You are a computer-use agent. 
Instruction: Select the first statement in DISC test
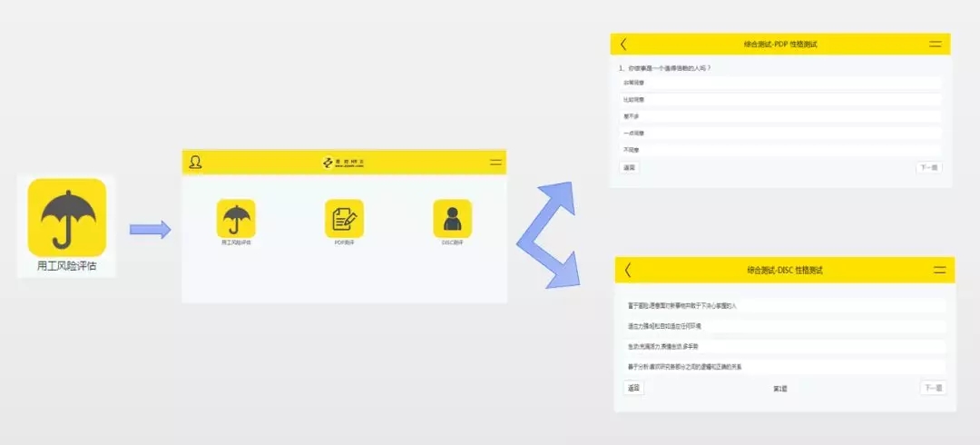coord(783,306)
